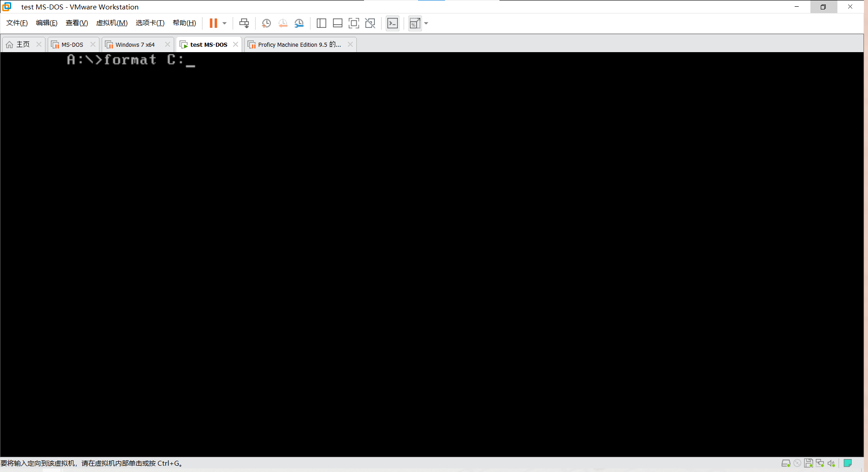Close the test MS-DOS tab

(x=235, y=45)
